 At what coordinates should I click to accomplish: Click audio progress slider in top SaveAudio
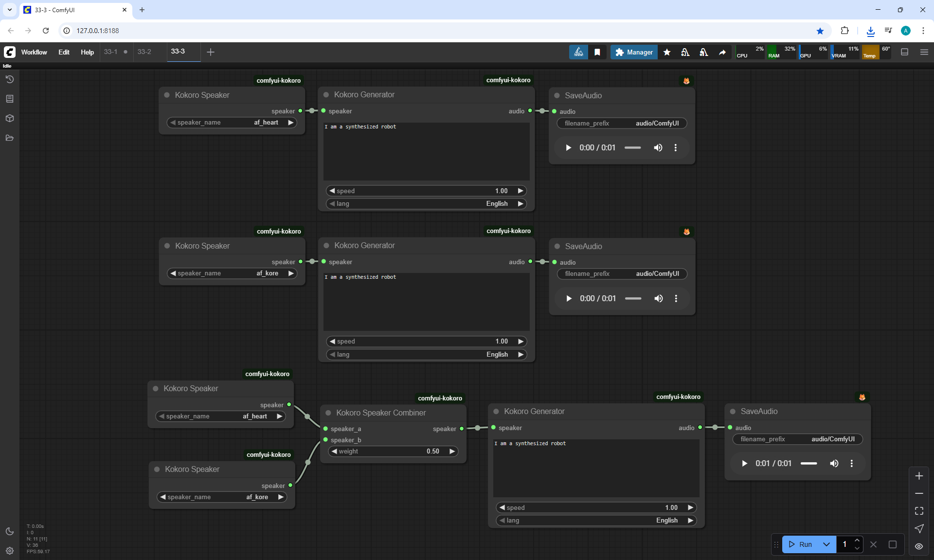point(632,147)
